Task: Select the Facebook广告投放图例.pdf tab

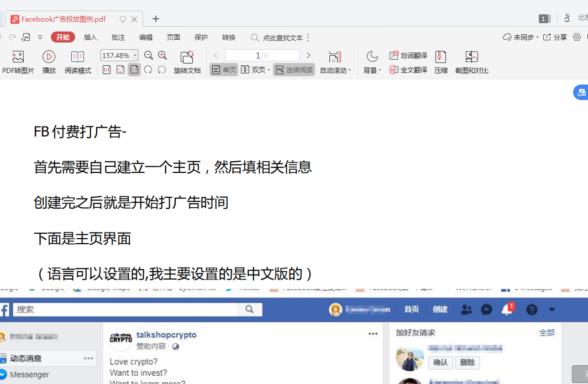Action: point(64,19)
